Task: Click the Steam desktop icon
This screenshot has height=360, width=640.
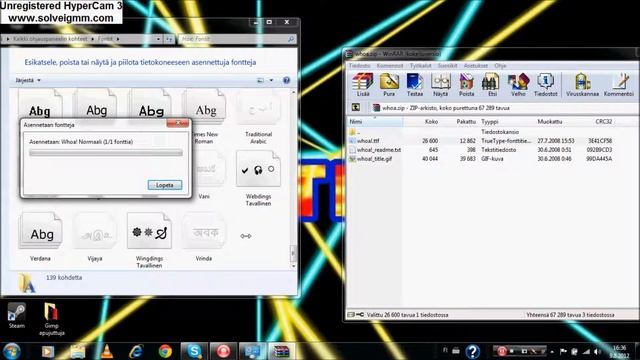Action: tap(17, 316)
